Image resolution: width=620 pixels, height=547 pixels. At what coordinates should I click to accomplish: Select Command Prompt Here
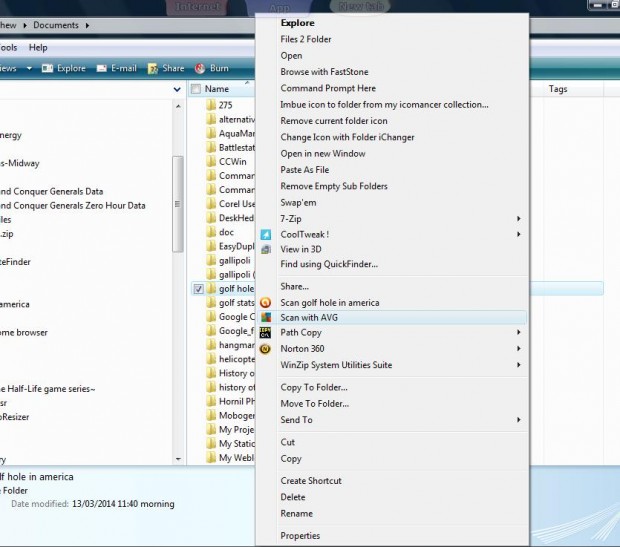328,88
